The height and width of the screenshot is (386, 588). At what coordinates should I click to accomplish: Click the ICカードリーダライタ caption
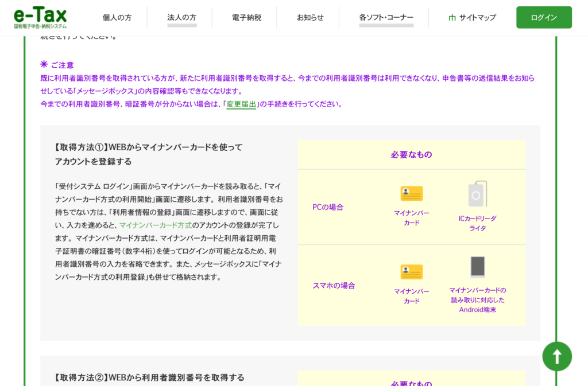point(477,224)
